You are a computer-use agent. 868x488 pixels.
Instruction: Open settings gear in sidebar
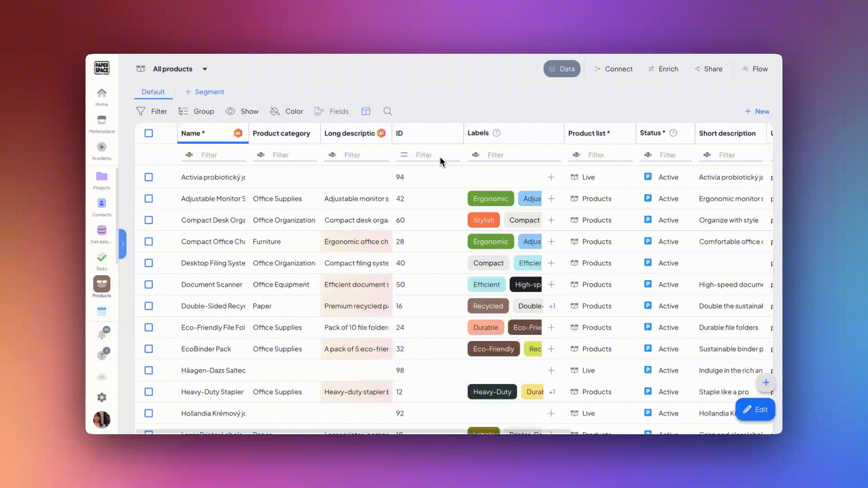(x=102, y=397)
